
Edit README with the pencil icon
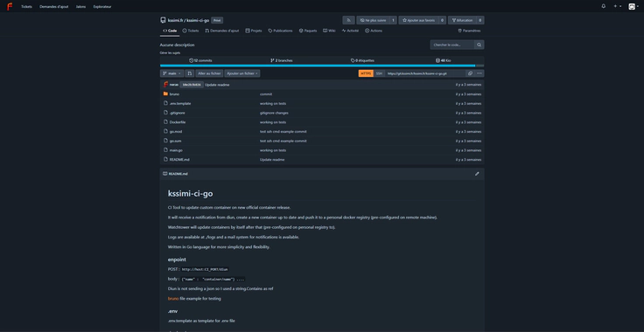pos(477,174)
